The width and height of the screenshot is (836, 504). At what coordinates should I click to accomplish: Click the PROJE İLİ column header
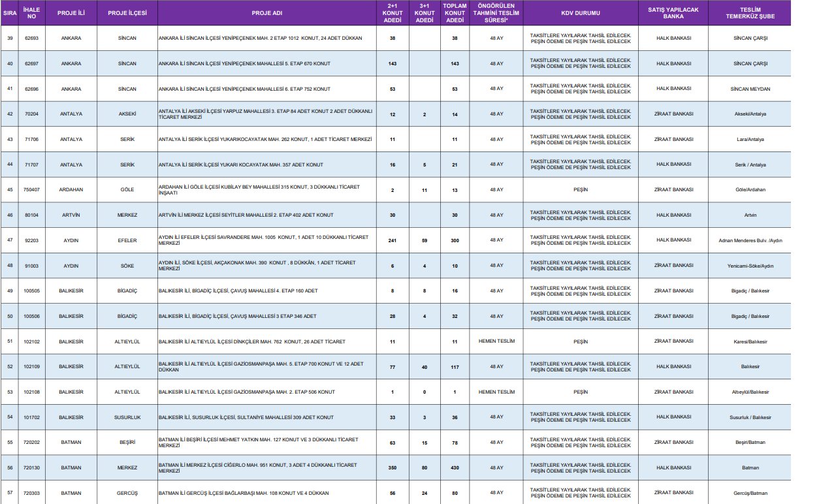[x=71, y=13]
